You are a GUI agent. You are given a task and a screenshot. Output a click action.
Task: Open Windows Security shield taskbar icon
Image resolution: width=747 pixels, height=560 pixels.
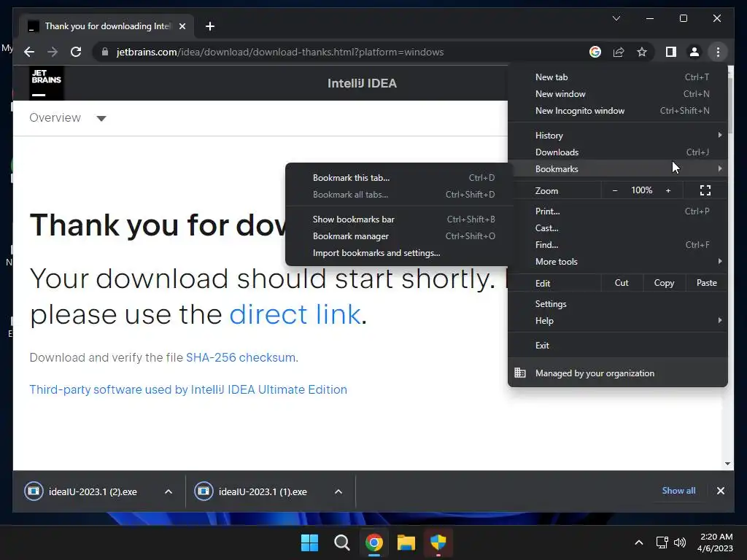pos(438,542)
